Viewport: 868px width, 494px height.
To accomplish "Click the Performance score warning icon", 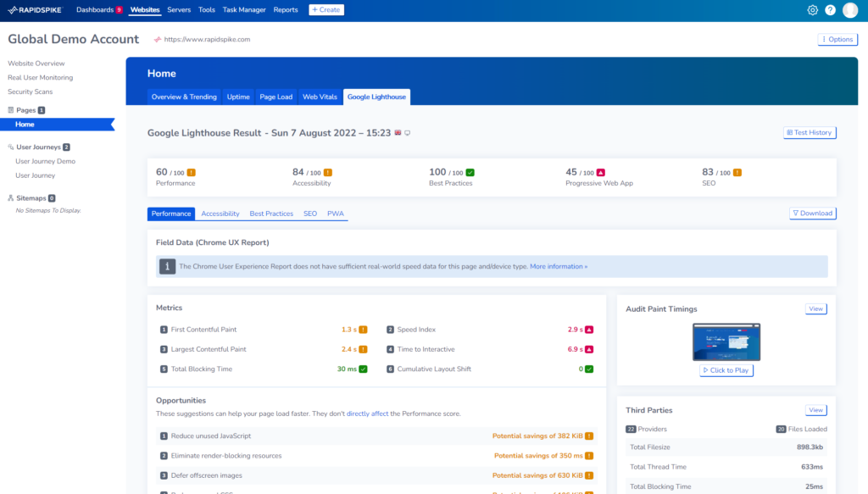I will tap(191, 173).
